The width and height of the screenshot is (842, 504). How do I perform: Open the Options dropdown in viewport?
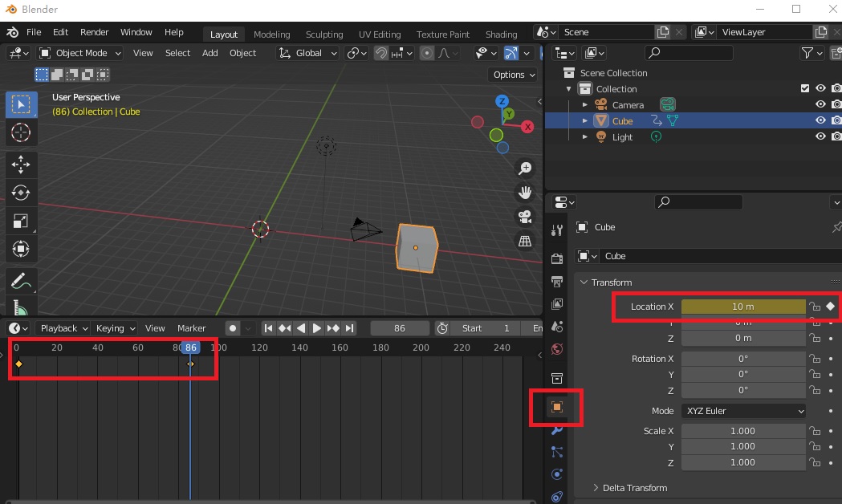click(x=514, y=75)
